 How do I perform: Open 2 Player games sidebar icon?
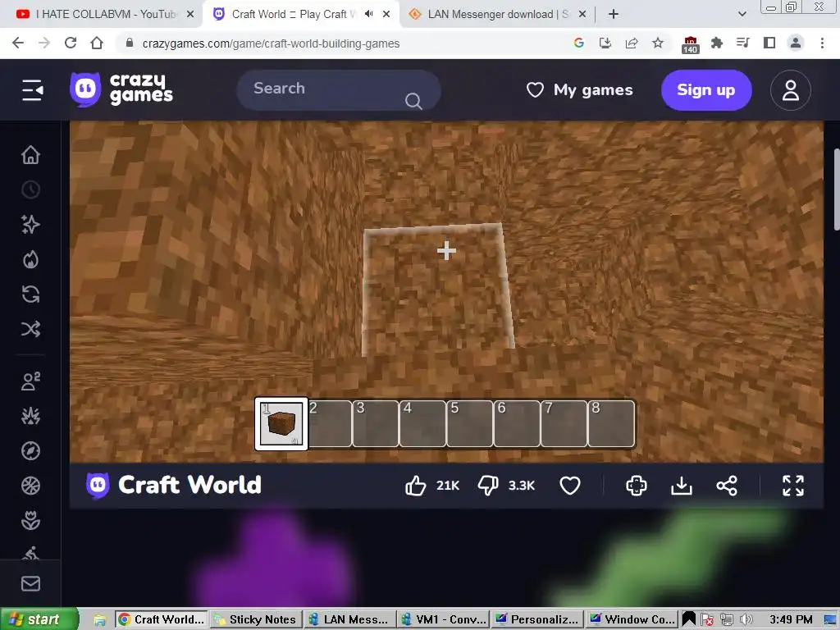[x=30, y=381]
